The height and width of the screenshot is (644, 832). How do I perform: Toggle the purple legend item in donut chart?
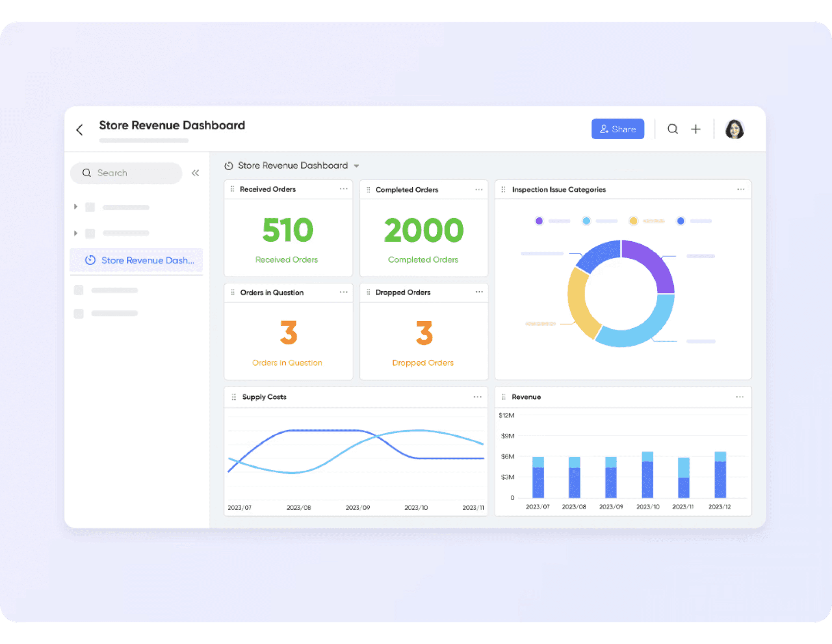(539, 221)
